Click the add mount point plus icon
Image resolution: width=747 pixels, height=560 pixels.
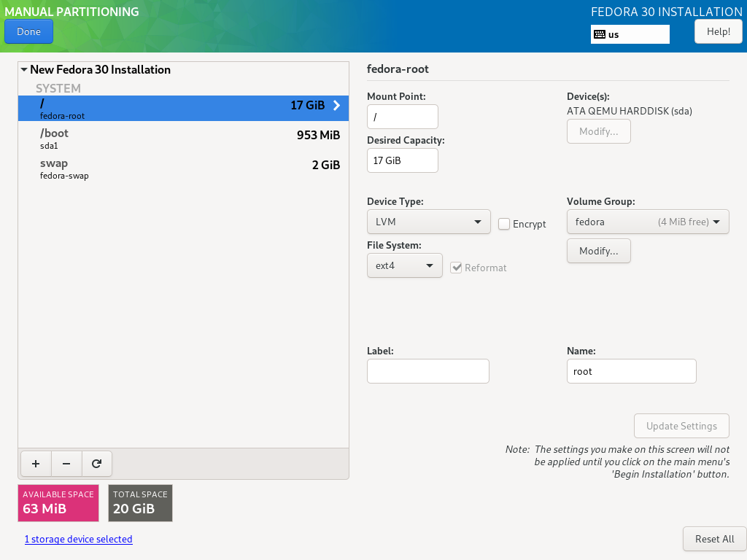click(36, 464)
